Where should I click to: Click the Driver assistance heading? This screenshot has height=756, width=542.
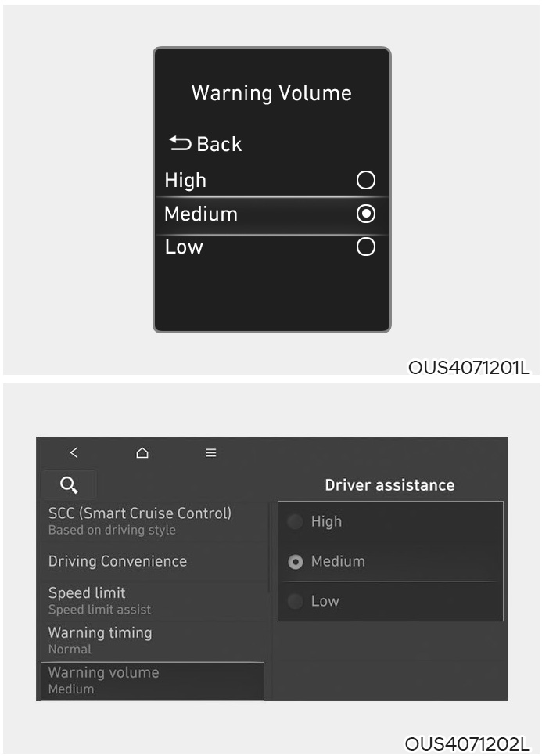tap(389, 484)
